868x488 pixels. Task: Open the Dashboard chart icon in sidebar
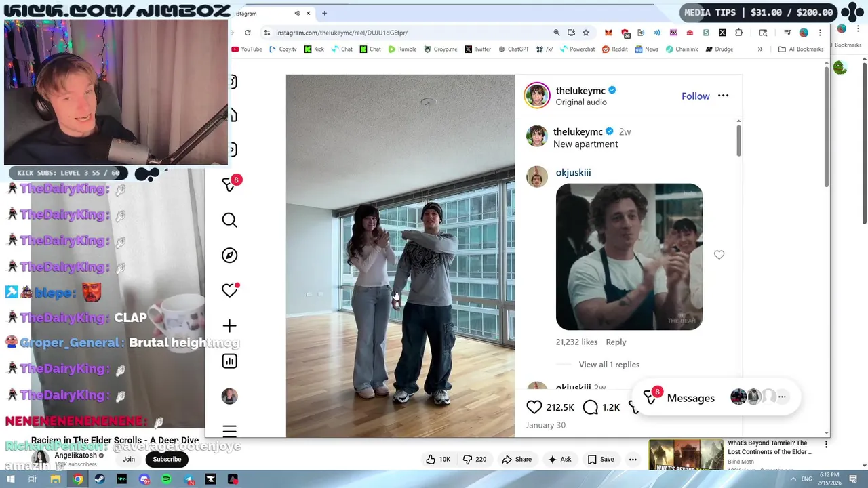pyautogui.click(x=230, y=361)
